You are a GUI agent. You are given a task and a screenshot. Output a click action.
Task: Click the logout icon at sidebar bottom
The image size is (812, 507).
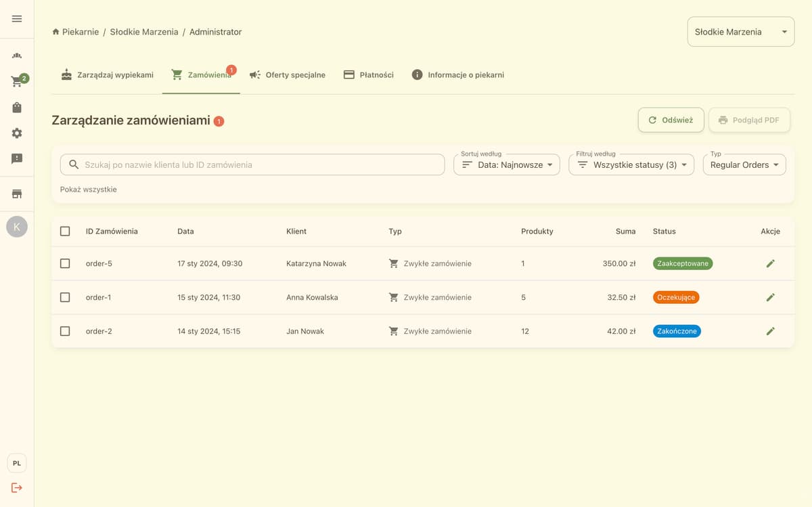point(17,487)
